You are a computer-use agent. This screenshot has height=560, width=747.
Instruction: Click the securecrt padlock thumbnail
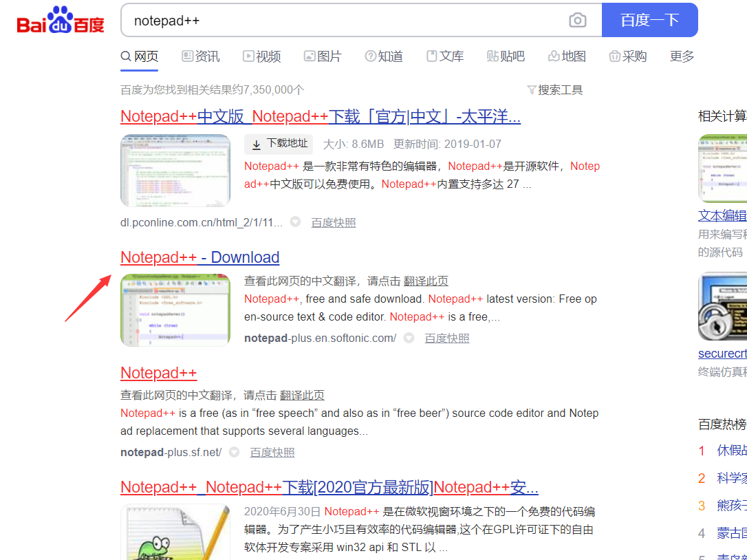[722, 306]
